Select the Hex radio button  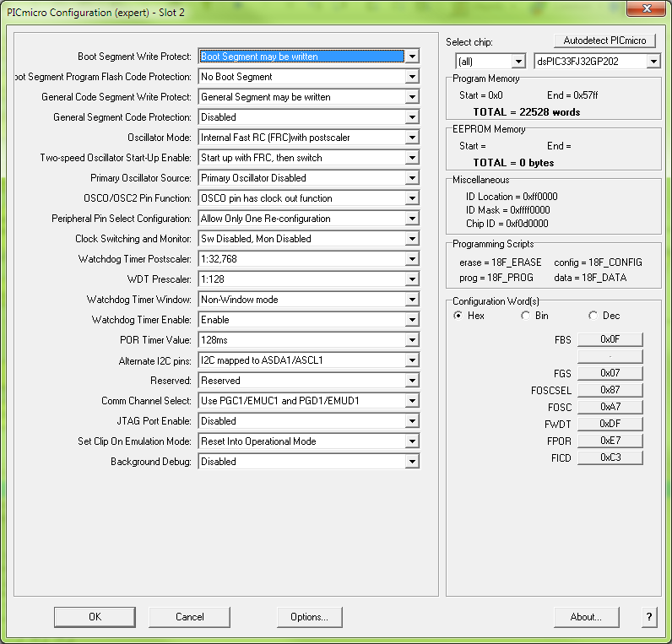tap(458, 316)
